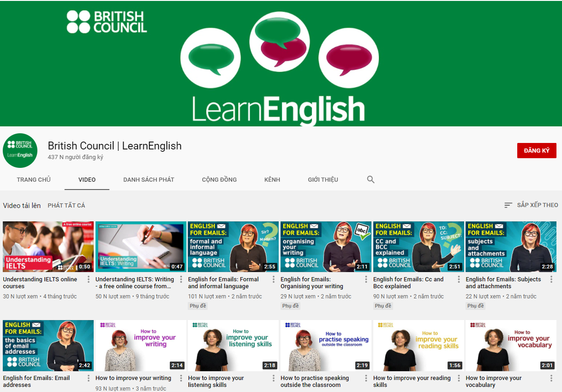Open the GIỚI THIỆU tab

[323, 179]
